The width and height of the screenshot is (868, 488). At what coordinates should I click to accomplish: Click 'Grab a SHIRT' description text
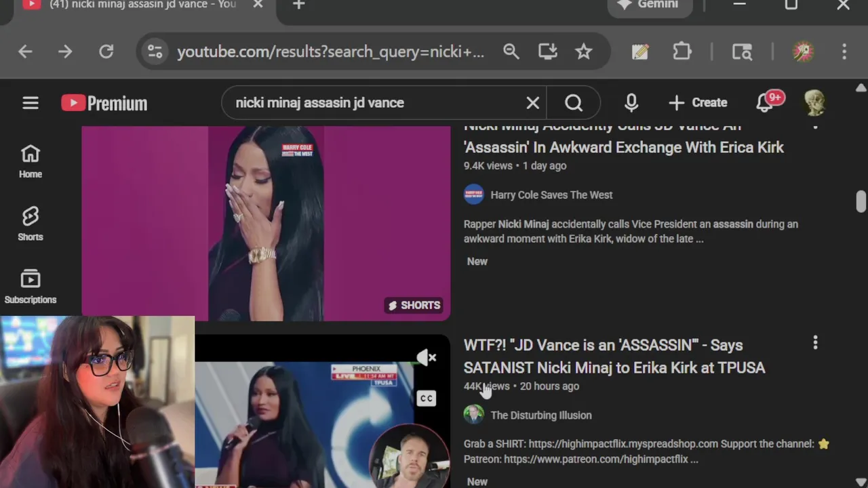[x=646, y=451]
